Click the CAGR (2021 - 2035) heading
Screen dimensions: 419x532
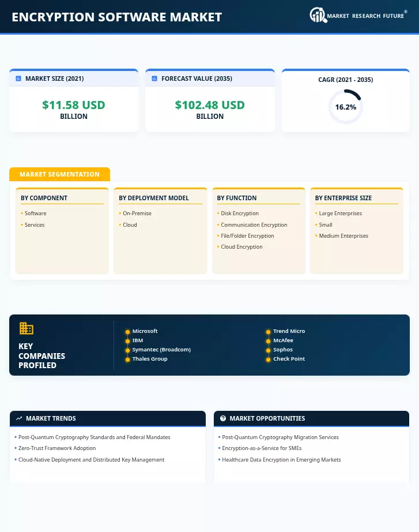coord(345,80)
